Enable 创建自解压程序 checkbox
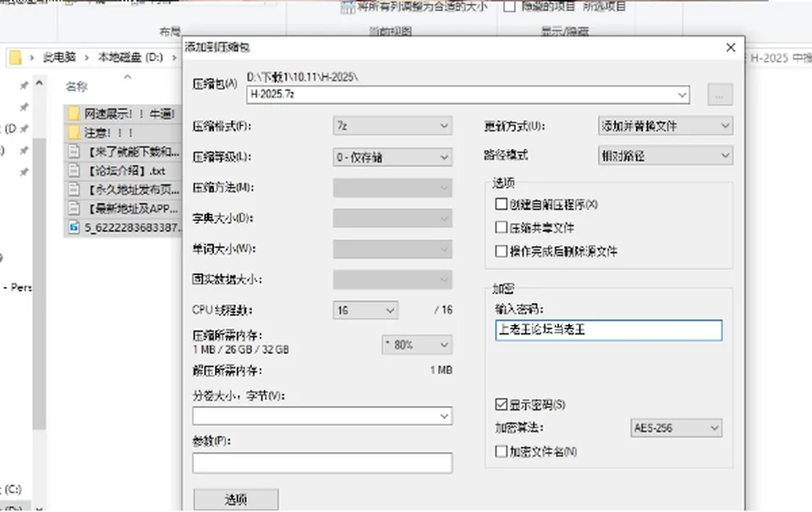This screenshot has height=512, width=812. click(x=501, y=204)
